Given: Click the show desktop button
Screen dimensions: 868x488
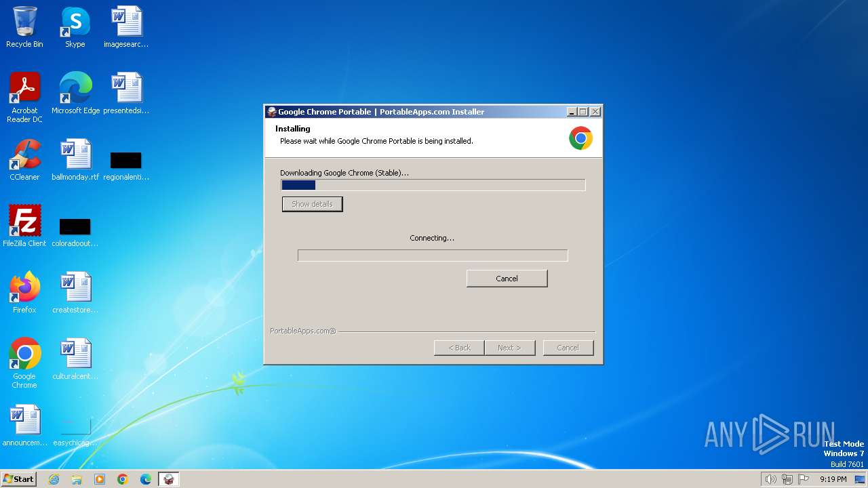Looking at the screenshot, I should pos(860,479).
